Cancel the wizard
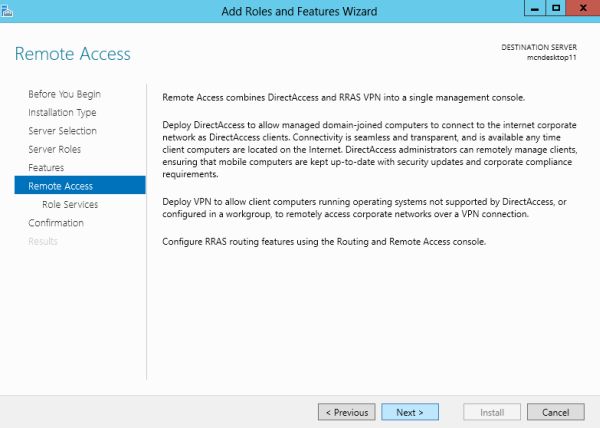Viewport: 600px width, 428px height. 555,412
